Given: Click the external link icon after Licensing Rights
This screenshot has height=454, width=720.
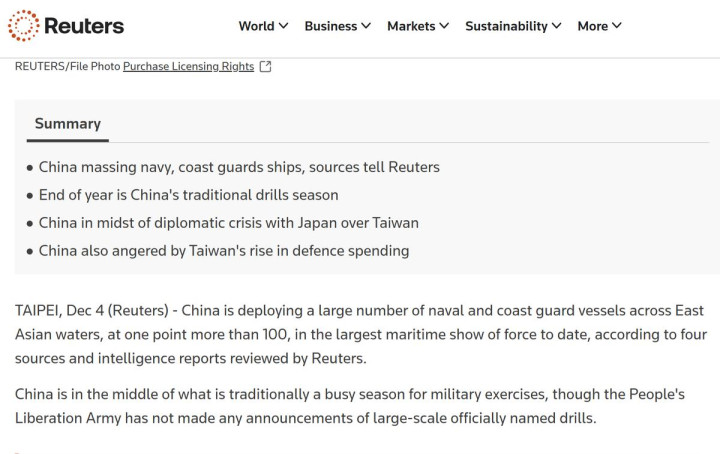Looking at the screenshot, I should pyautogui.click(x=265, y=67).
